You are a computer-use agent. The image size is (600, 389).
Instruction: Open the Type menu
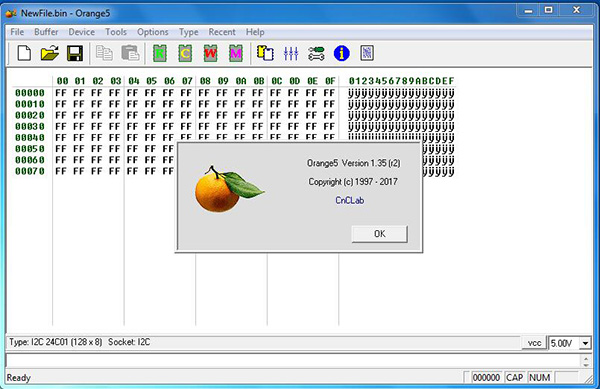pyautogui.click(x=189, y=32)
